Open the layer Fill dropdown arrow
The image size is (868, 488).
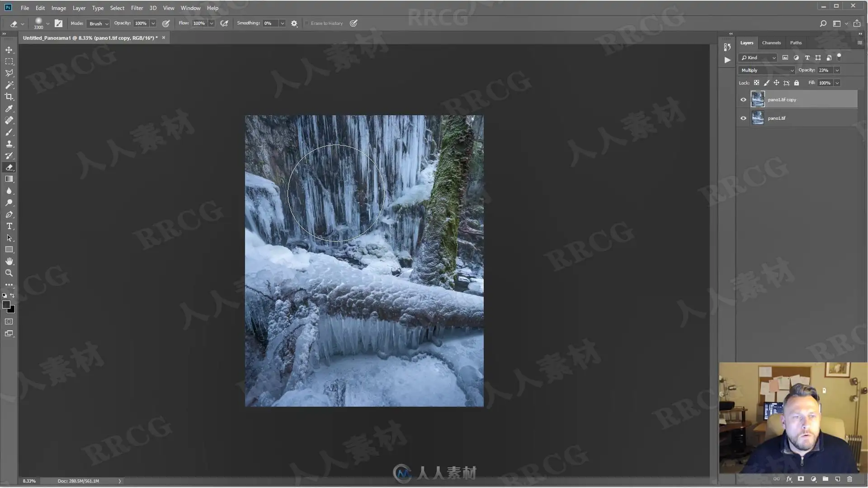[x=837, y=83]
